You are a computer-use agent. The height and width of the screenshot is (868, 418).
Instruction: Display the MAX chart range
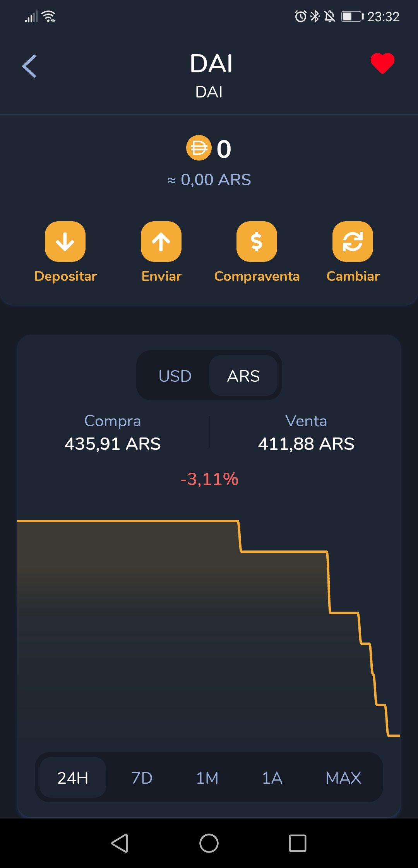coord(343,777)
